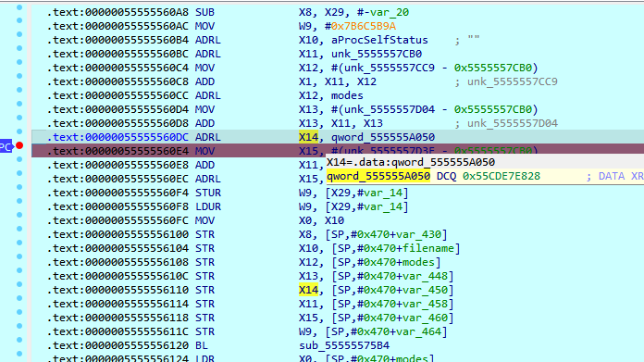Set breakpoint dot beside address 55555560A8
The width and height of the screenshot is (644, 362).
[19, 7]
